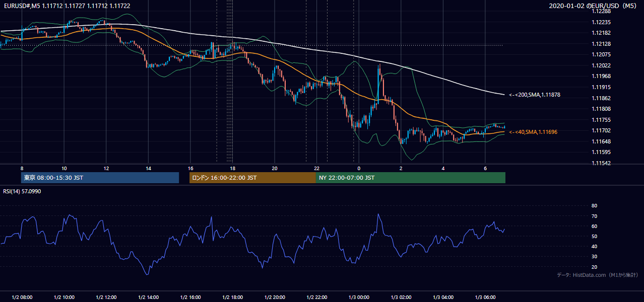Click hour label 14 under price chart
The height and width of the screenshot is (302, 644).
148,168
